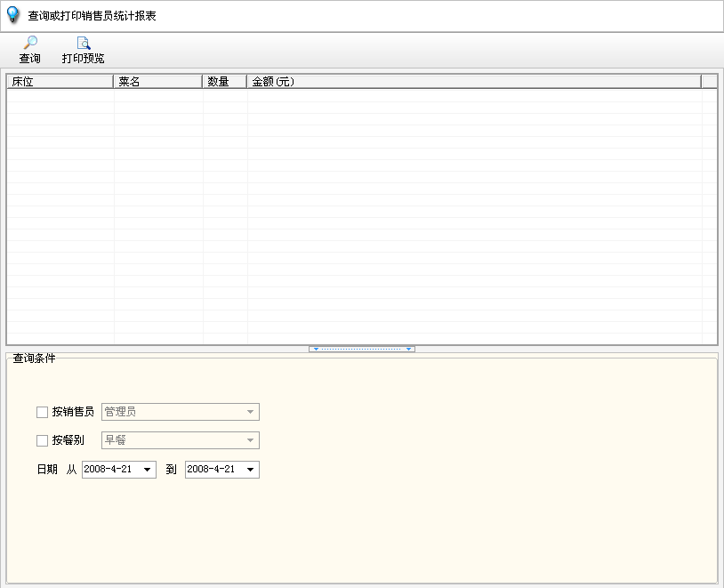Click the magnifier icon above 查询
This screenshot has height=588, width=724.
[30, 43]
